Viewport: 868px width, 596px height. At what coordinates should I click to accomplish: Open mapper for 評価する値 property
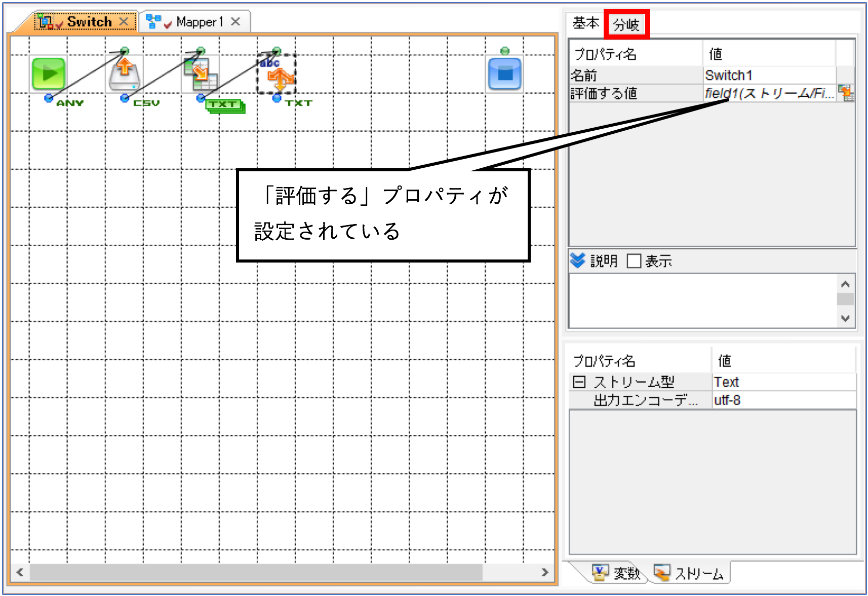(845, 93)
